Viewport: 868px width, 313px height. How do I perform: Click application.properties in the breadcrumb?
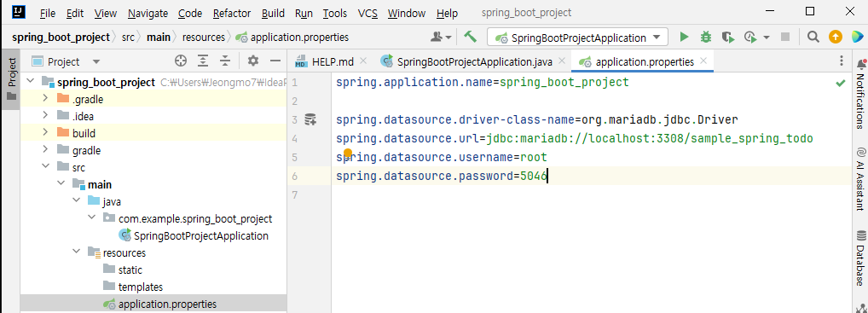pyautogui.click(x=292, y=38)
